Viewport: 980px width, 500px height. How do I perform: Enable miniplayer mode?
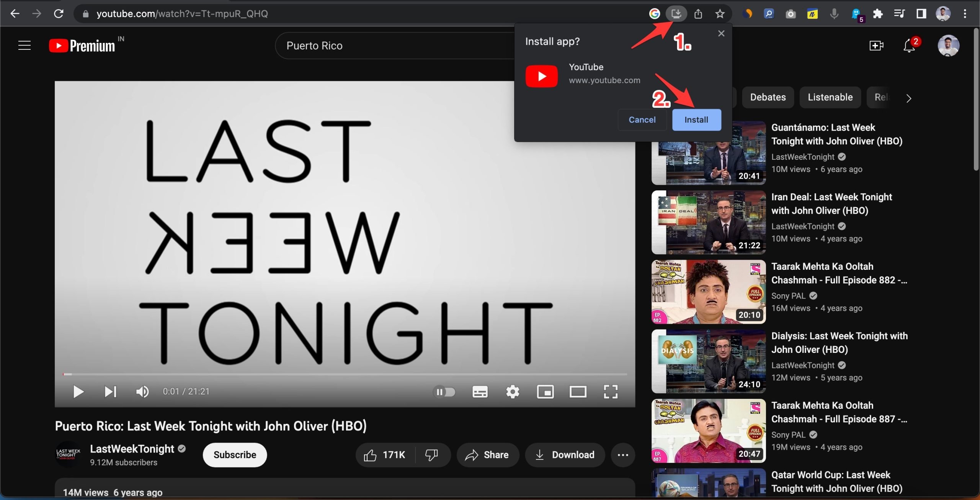[x=545, y=392]
